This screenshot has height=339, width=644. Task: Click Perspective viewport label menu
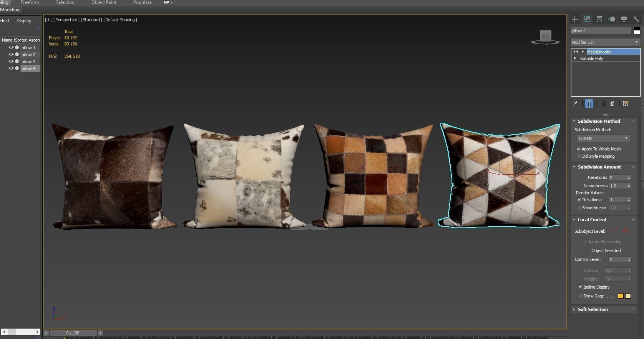tap(66, 20)
